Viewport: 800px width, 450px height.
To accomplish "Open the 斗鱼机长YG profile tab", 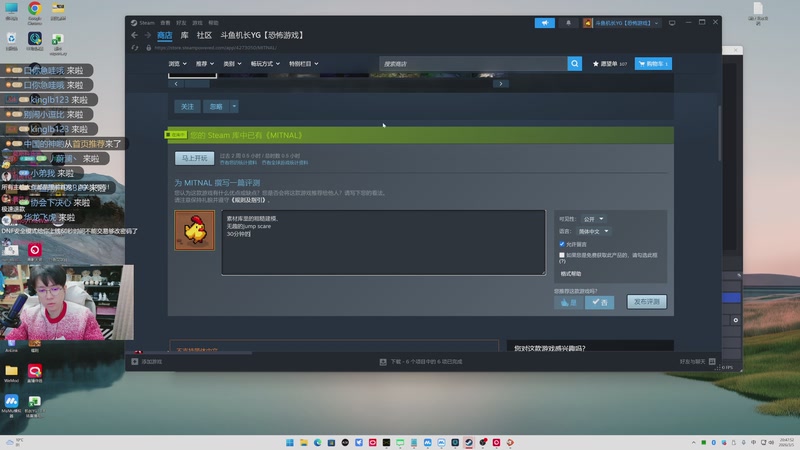I will click(x=263, y=35).
